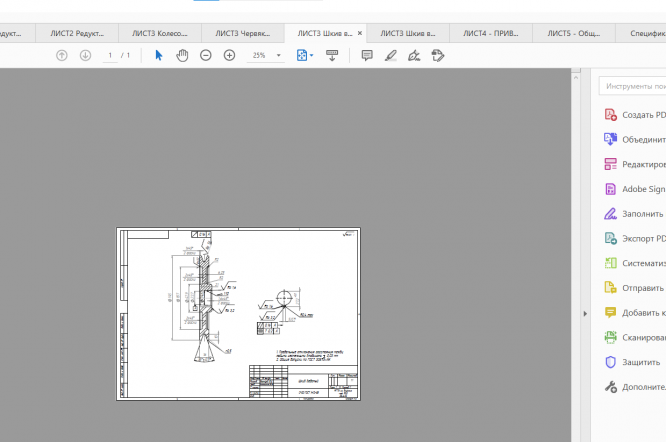This screenshot has width=666, height=442.
Task: Select the arrow selection tool
Action: [159, 55]
